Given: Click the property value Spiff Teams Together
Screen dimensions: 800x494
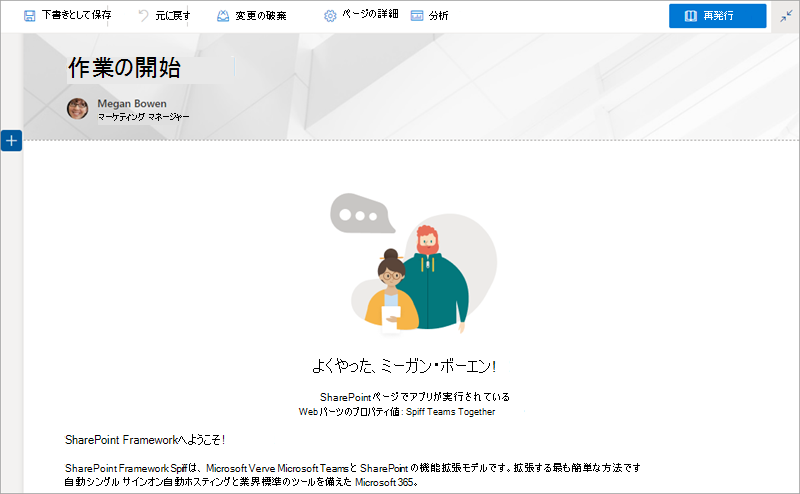Looking at the screenshot, I should pos(451,412).
